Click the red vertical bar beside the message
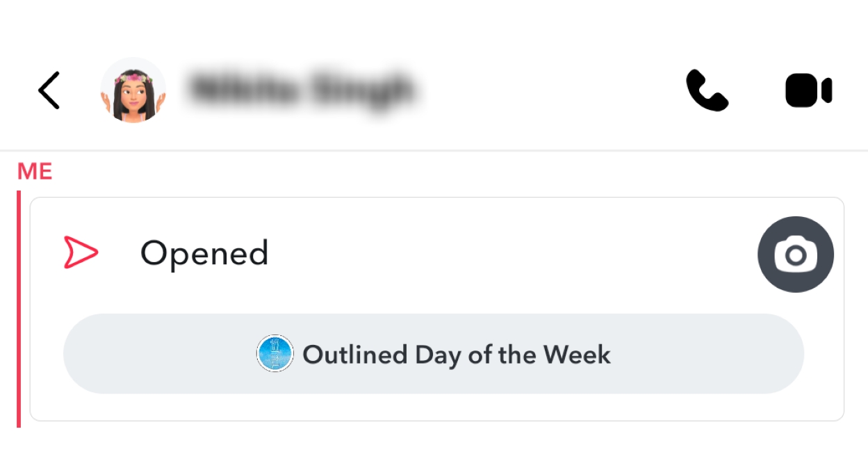868x452 pixels. pyautogui.click(x=19, y=309)
